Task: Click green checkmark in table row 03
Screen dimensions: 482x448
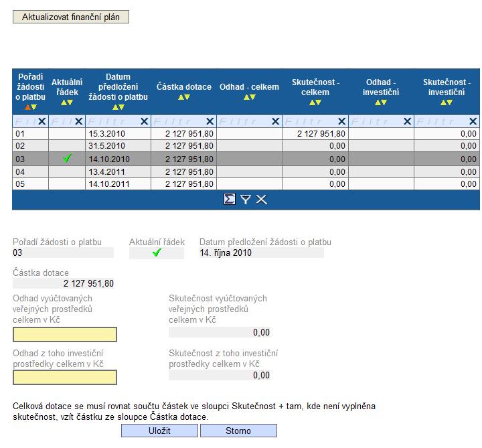Action: point(67,158)
